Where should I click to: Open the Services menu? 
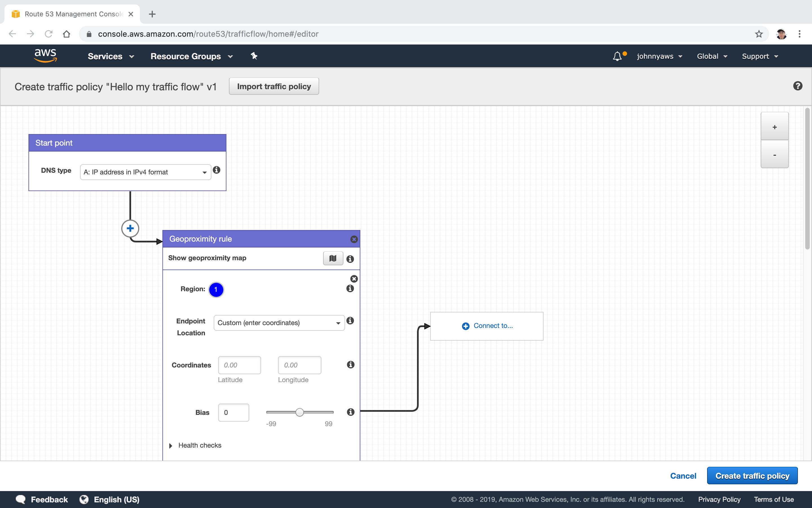111,56
